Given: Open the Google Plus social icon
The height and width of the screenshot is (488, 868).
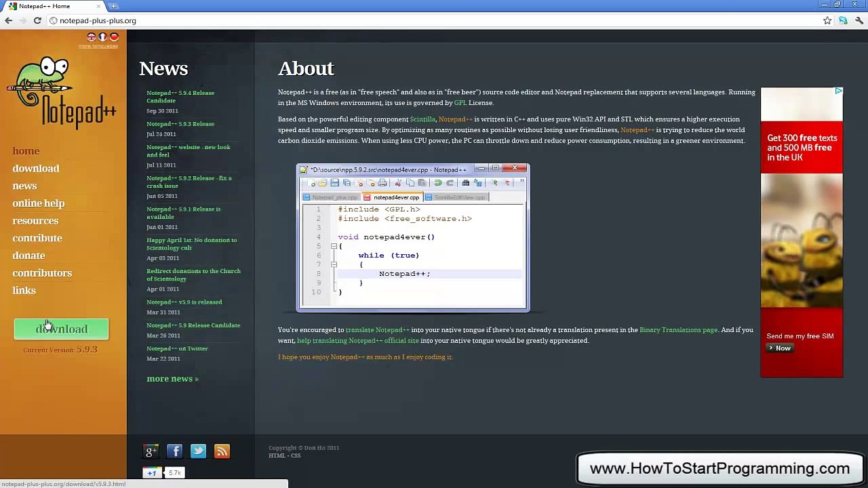Looking at the screenshot, I should click(151, 451).
